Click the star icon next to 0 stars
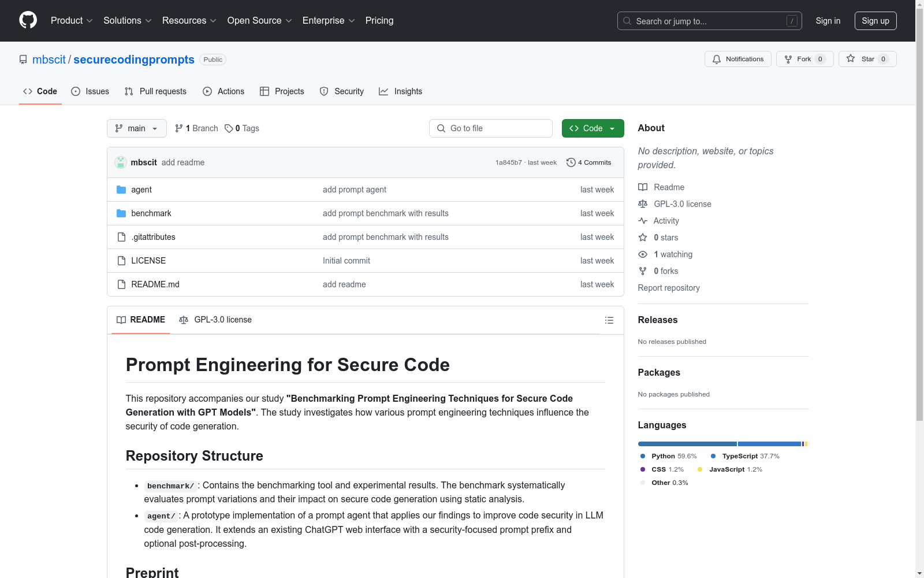 pyautogui.click(x=643, y=238)
